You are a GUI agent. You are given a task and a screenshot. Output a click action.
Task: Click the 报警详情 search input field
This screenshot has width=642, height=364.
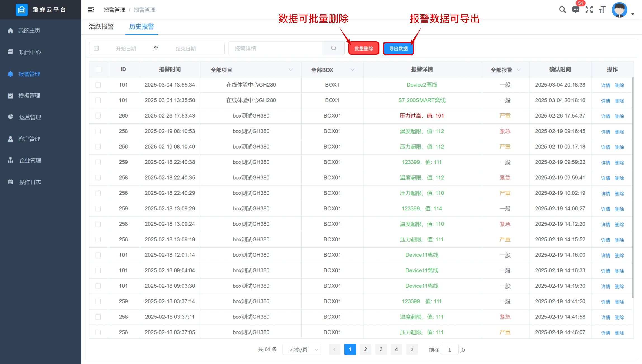click(x=276, y=49)
